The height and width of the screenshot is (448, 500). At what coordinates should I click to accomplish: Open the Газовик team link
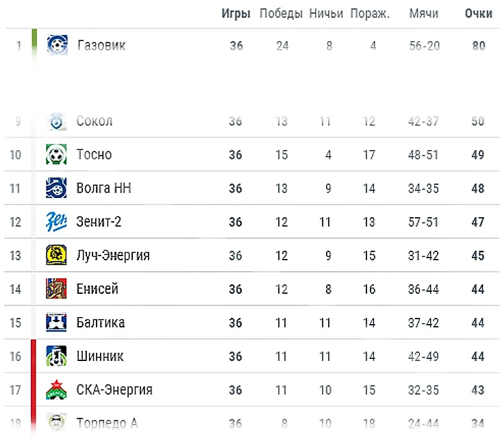pyautogui.click(x=101, y=46)
